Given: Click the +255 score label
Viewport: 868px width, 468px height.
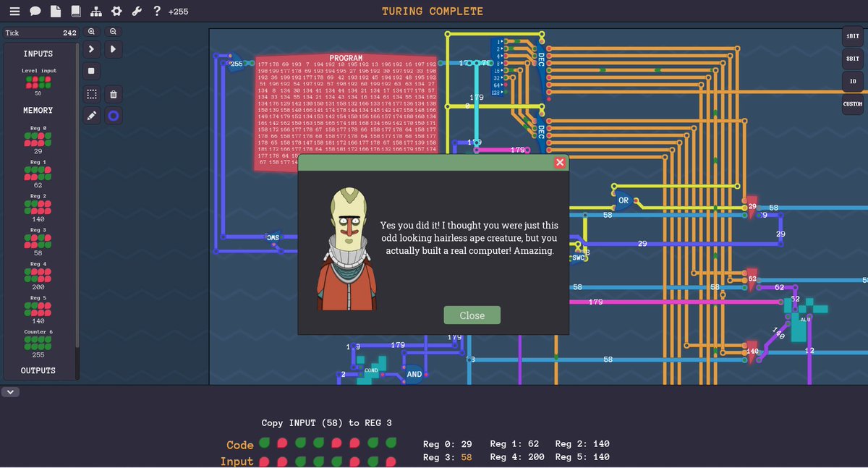Looking at the screenshot, I should [179, 12].
